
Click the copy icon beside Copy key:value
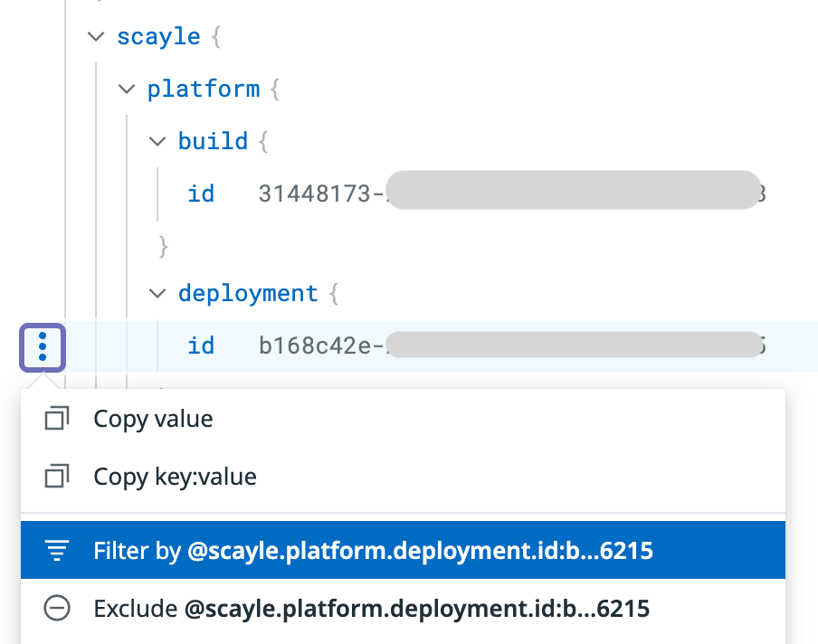(56, 477)
